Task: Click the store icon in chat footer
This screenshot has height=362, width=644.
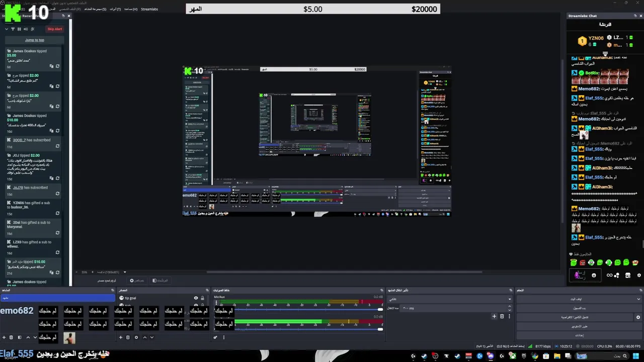Action: click(x=627, y=275)
